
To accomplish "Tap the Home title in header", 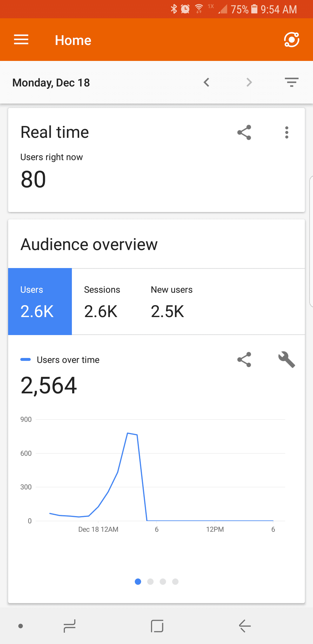I will 73,40.
